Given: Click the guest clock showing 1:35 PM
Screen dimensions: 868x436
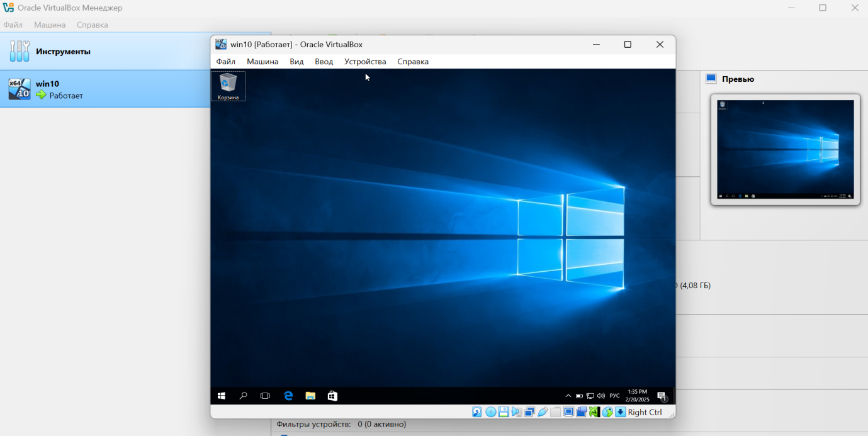Looking at the screenshot, I should coord(637,396).
